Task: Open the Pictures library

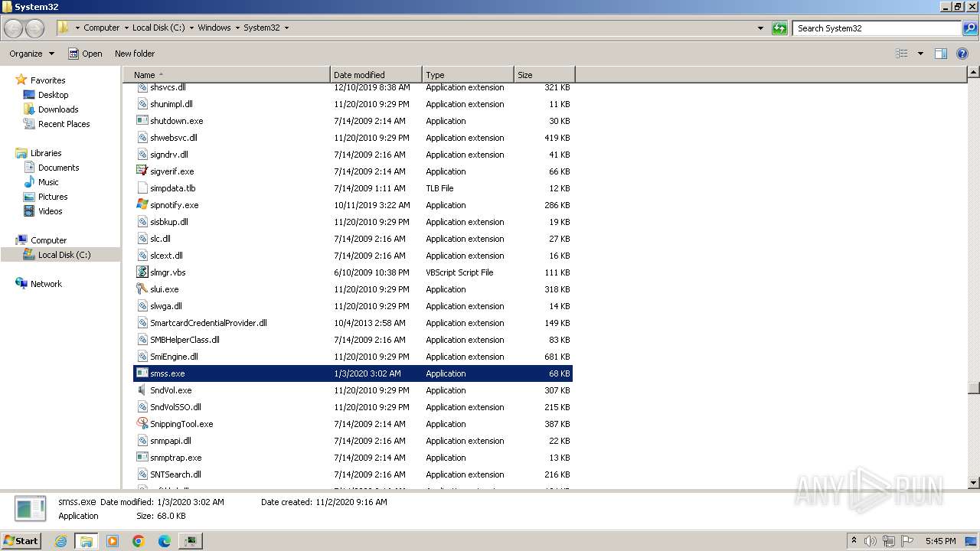Action: point(53,197)
